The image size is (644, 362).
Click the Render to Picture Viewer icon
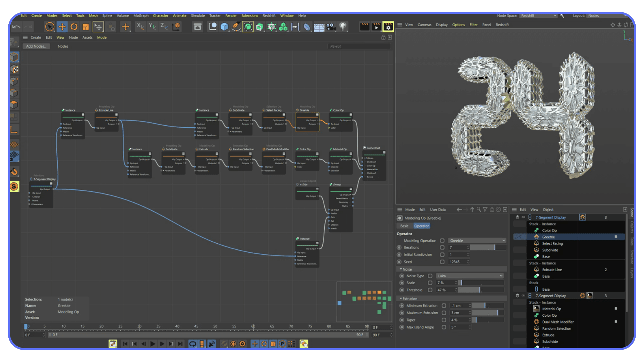pyautogui.click(x=376, y=27)
